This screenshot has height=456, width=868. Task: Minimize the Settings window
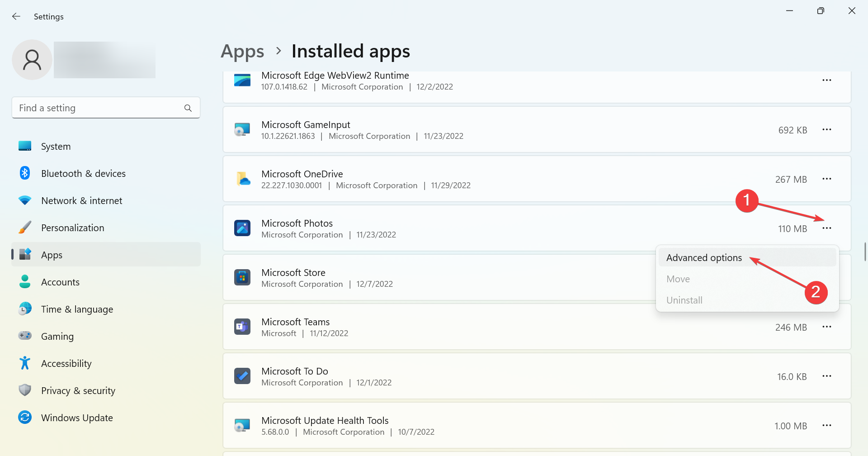point(790,11)
